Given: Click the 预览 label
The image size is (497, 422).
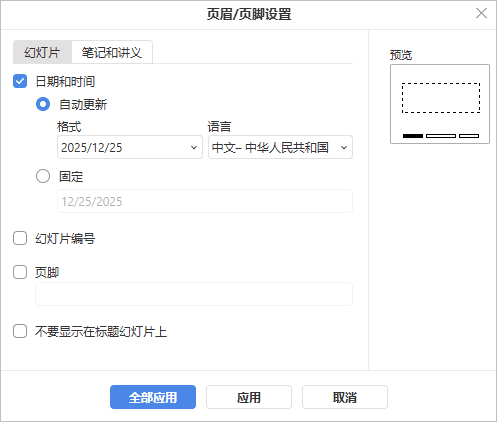Looking at the screenshot, I should point(401,55).
